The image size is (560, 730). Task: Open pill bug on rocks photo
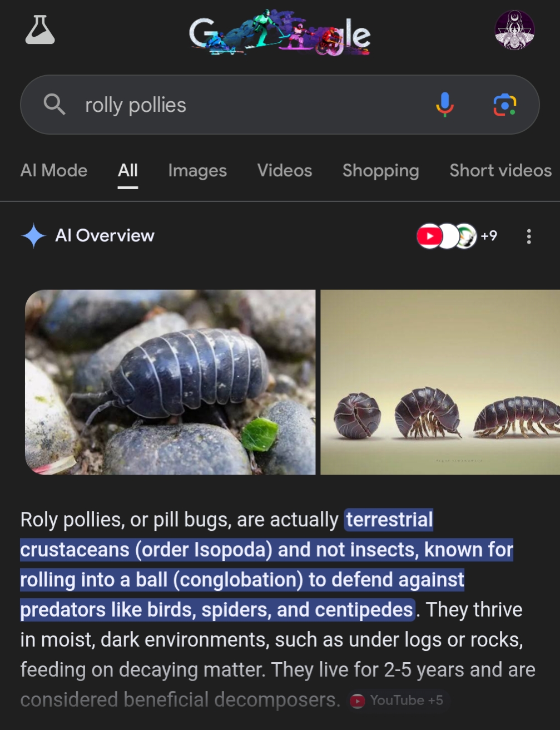170,382
